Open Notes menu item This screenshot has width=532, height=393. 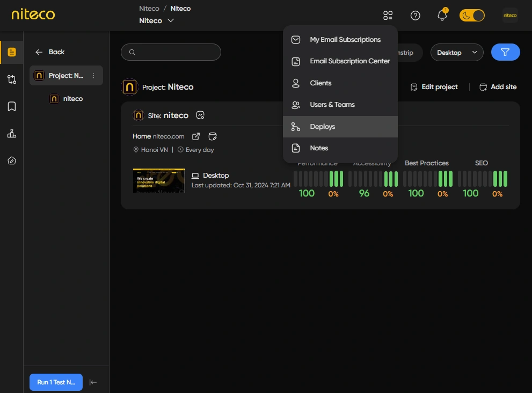click(340, 148)
